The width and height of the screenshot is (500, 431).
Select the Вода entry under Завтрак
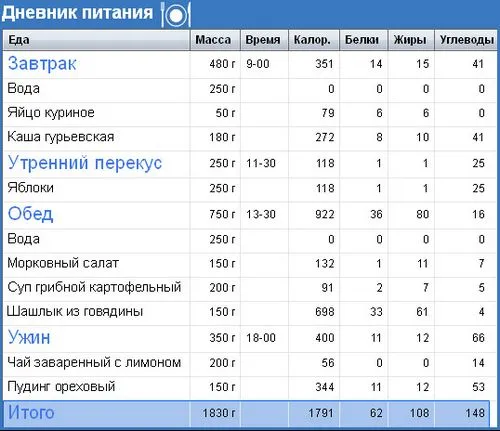click(23, 89)
